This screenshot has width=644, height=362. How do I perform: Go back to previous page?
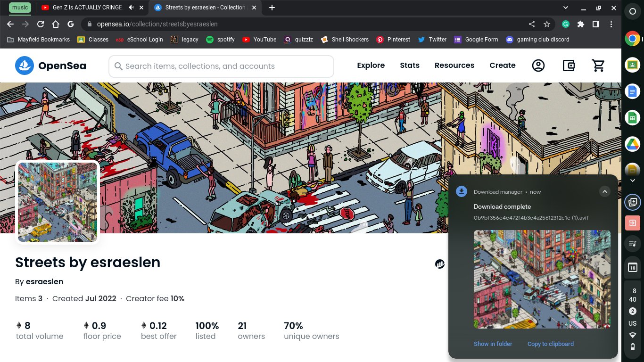click(x=10, y=24)
